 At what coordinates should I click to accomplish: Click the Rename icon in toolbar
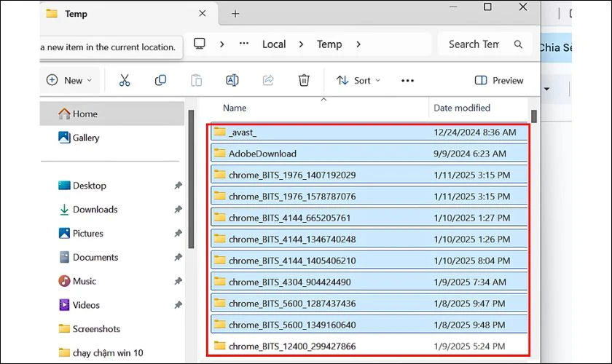(232, 80)
